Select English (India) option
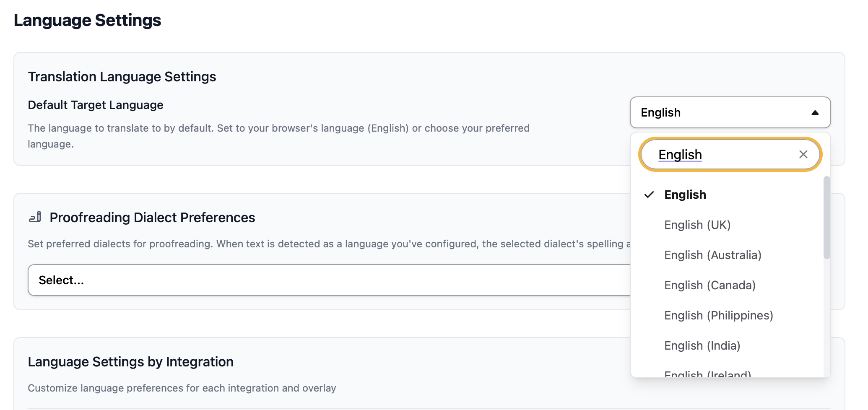The width and height of the screenshot is (868, 410). (x=702, y=345)
